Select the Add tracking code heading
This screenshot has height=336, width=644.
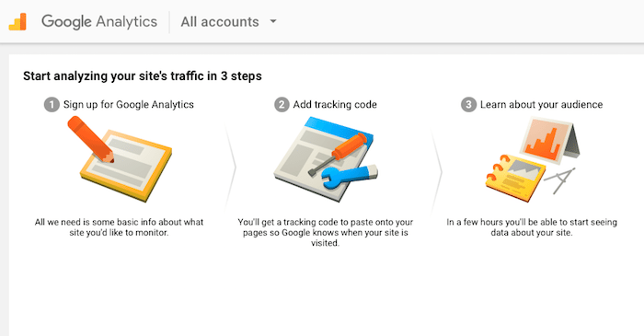pyautogui.click(x=335, y=105)
